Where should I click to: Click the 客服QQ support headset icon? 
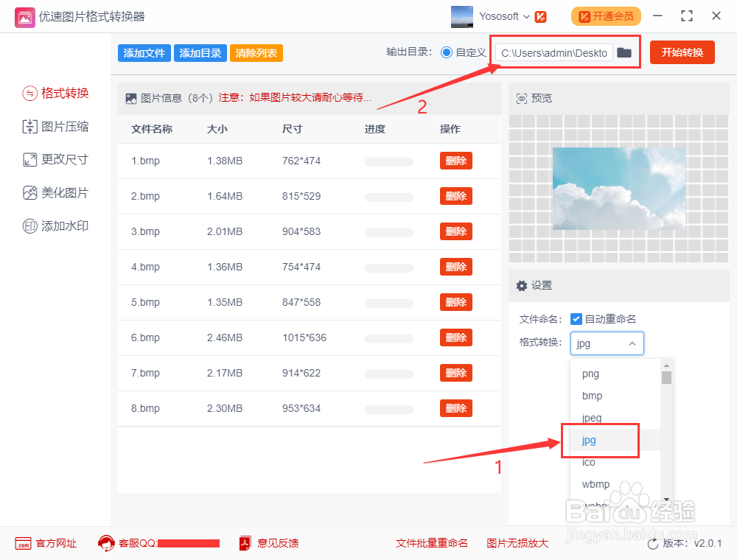[x=106, y=543]
